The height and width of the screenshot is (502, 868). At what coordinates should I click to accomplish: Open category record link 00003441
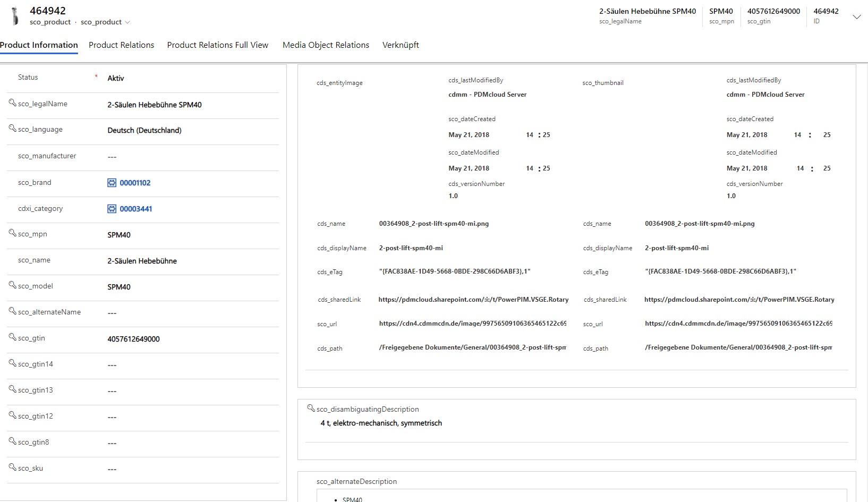point(135,209)
